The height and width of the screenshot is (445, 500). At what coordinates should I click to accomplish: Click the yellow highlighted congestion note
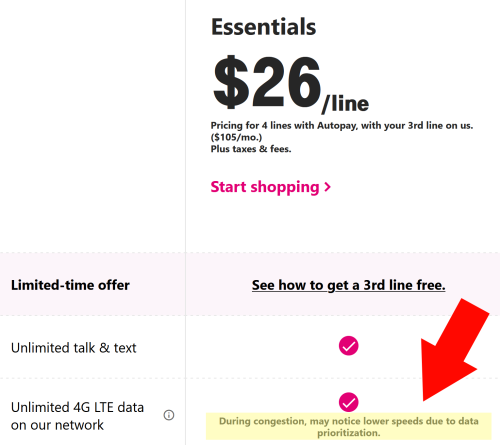(x=349, y=427)
